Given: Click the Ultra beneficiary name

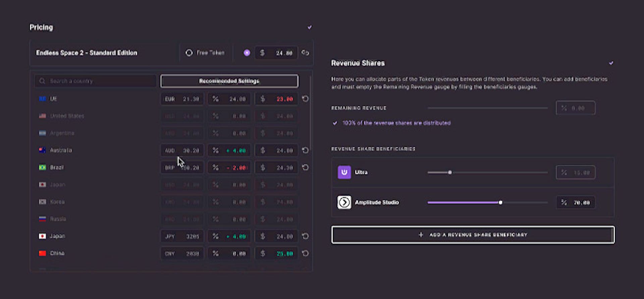Looking at the screenshot, I should 361,172.
